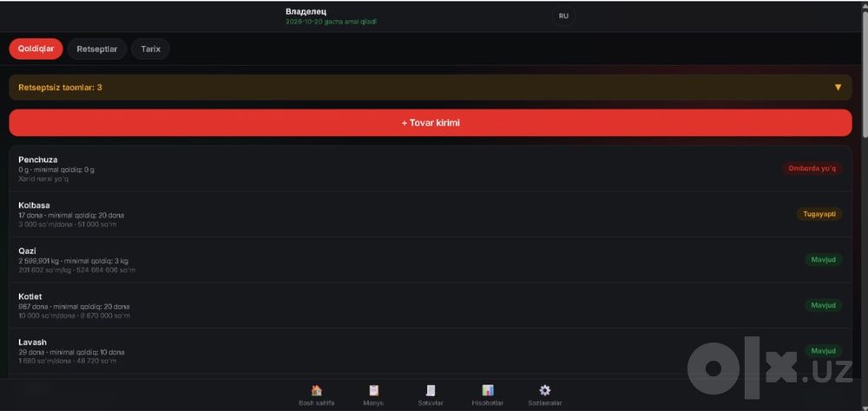The height and width of the screenshot is (411, 868).
Task: Click the + Tovar kirimi button
Action: tap(431, 123)
